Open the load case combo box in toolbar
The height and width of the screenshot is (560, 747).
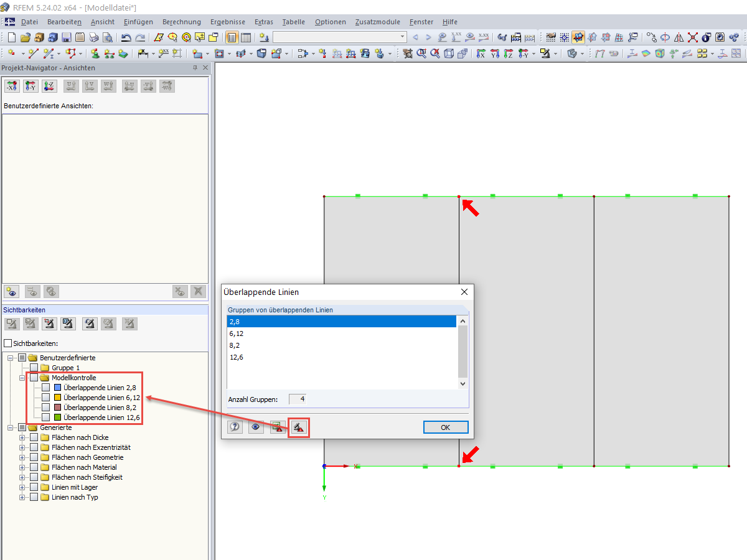[x=339, y=37]
